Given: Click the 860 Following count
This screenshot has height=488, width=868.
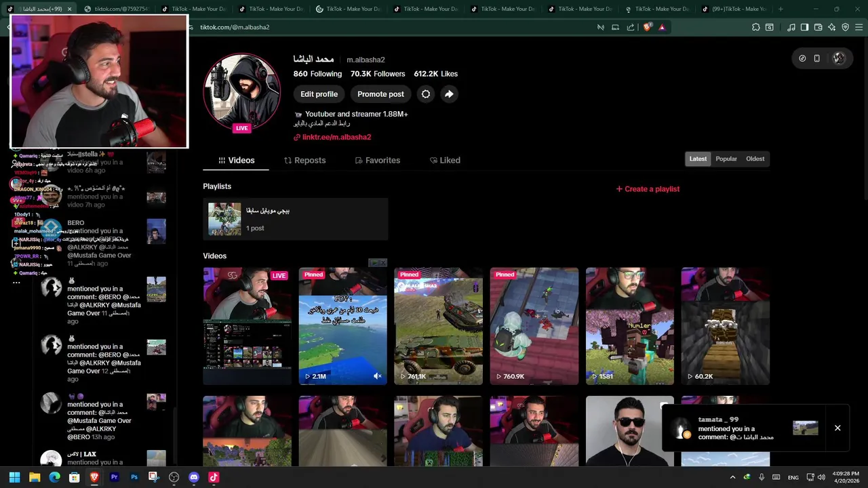Looking at the screenshot, I should (317, 74).
